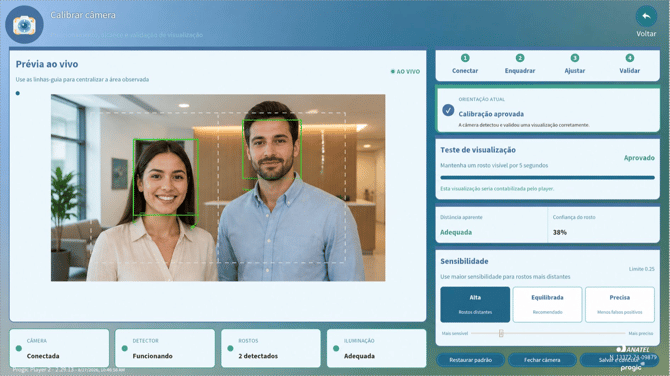Viewport: 670px width, 376px height.
Task: Click step 3 number badge above Ajustar
Action: click(575, 58)
